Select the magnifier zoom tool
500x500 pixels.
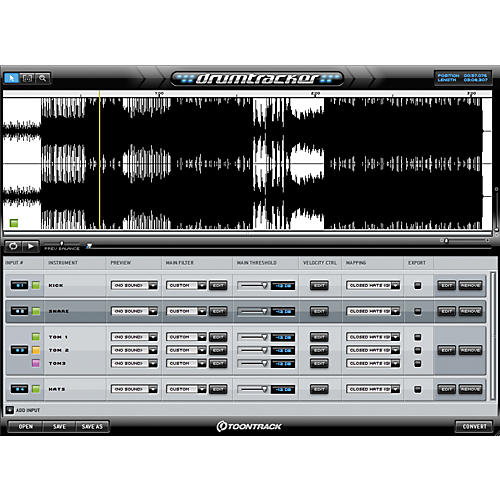click(42, 78)
